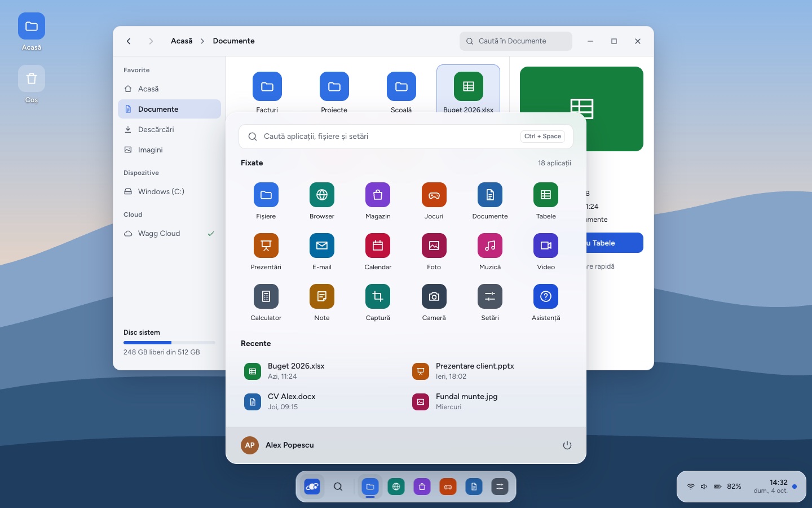Click the volume icon in system tray
The width and height of the screenshot is (812, 508).
point(704,487)
